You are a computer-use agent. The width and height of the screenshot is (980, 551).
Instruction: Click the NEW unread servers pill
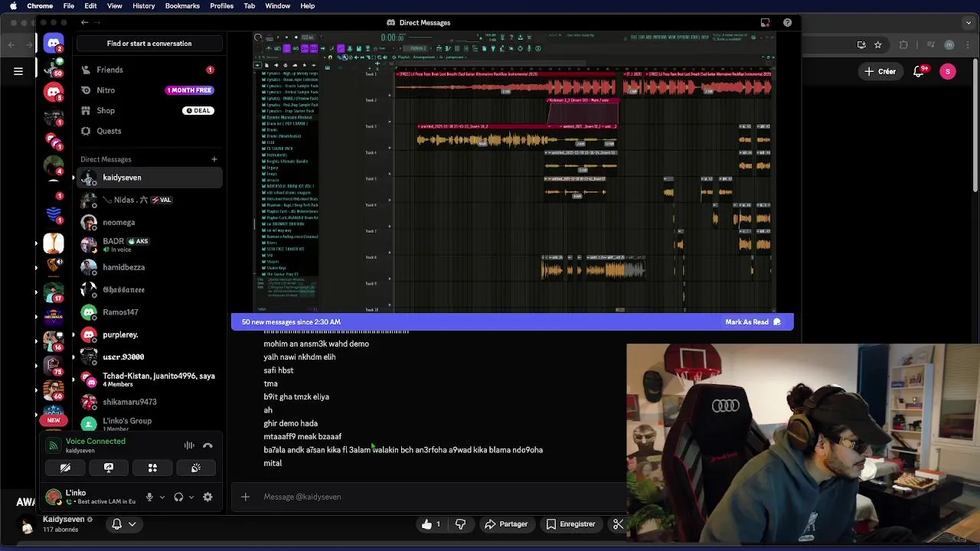(54, 420)
